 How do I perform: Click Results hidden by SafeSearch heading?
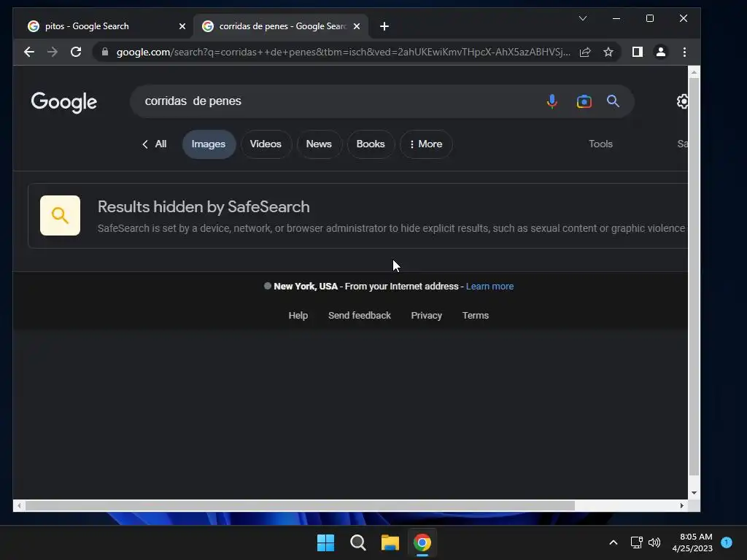coord(204,206)
